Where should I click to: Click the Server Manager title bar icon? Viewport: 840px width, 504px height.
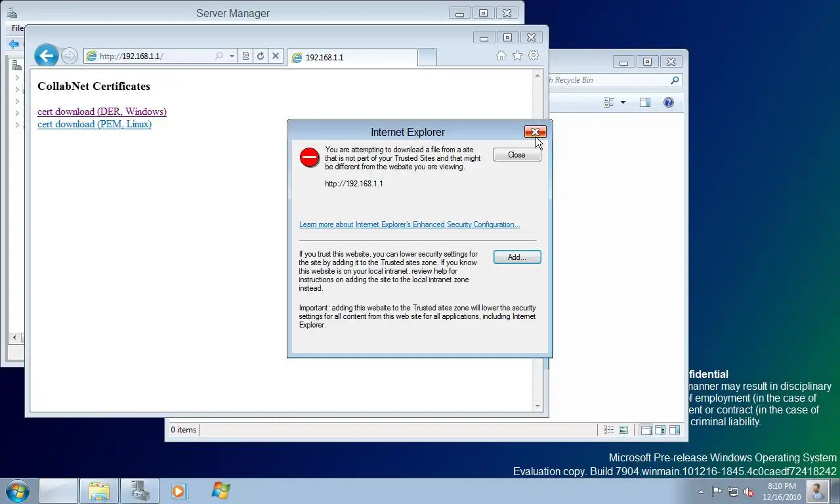tap(12, 12)
